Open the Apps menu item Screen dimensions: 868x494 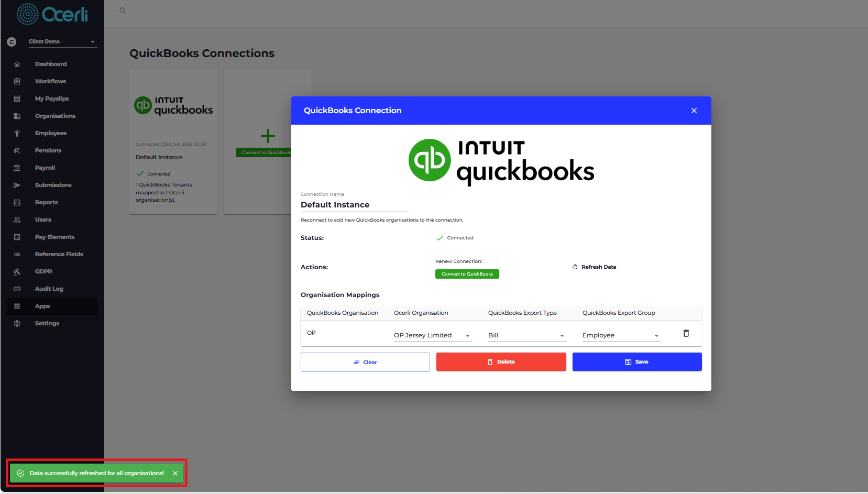pyautogui.click(x=52, y=306)
